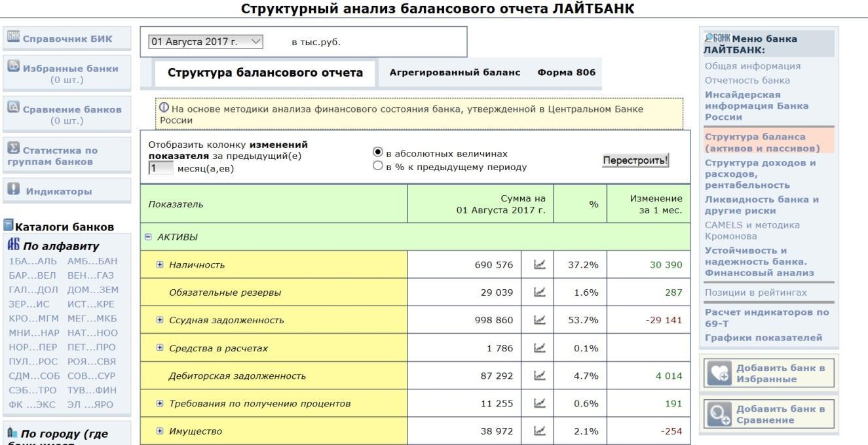
Task: Click the info icon in the methodology note
Action: [164, 108]
